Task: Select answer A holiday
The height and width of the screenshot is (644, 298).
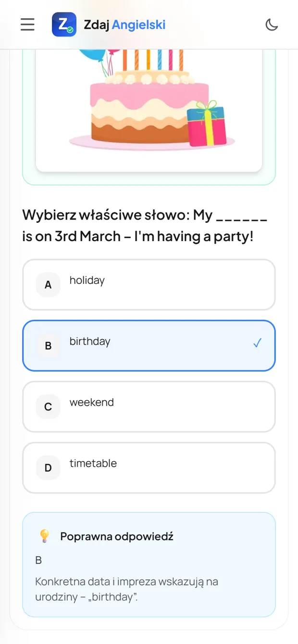Action: pos(149,285)
